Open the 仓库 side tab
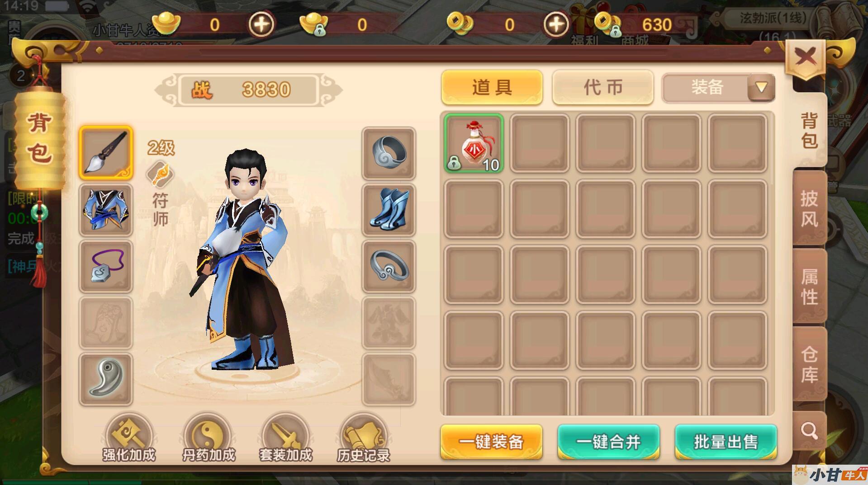 (x=809, y=364)
